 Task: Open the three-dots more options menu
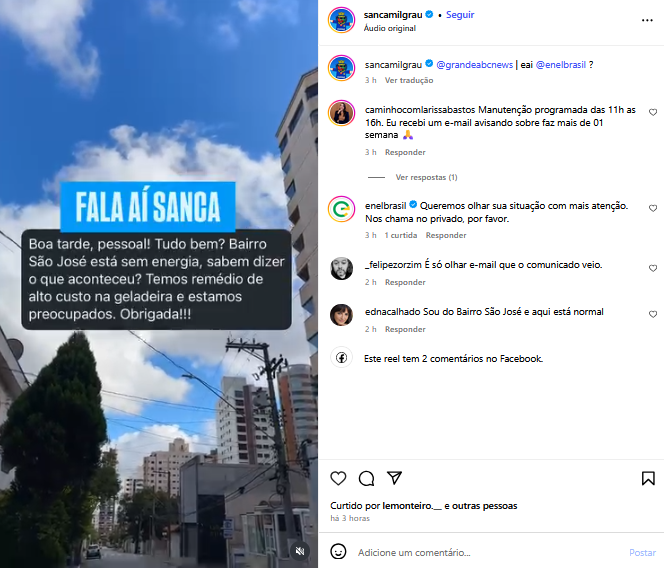[x=647, y=20]
